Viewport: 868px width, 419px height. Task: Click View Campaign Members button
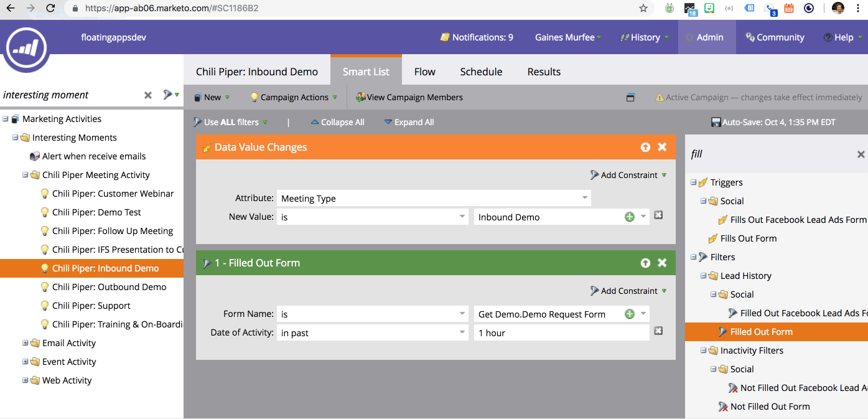(409, 97)
